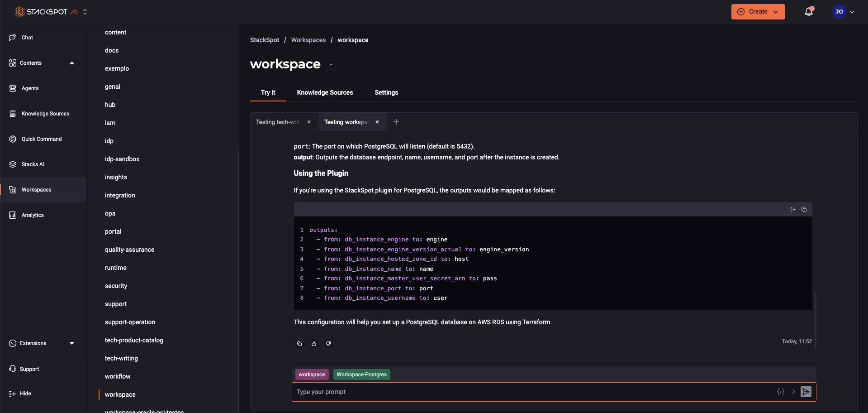The height and width of the screenshot is (413, 868).
Task: Click the Extensions sidebar icon
Action: (x=13, y=343)
